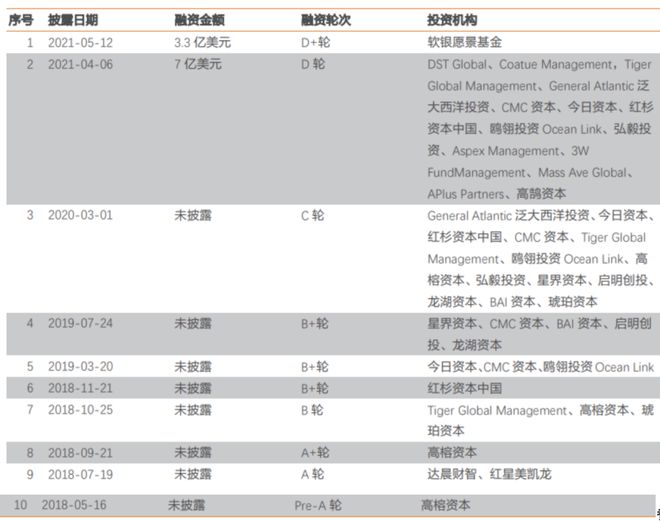This screenshot has width=660, height=521.
Task: Click 达晨财智、红星美凯龙 investor cell
Action: click(490, 474)
